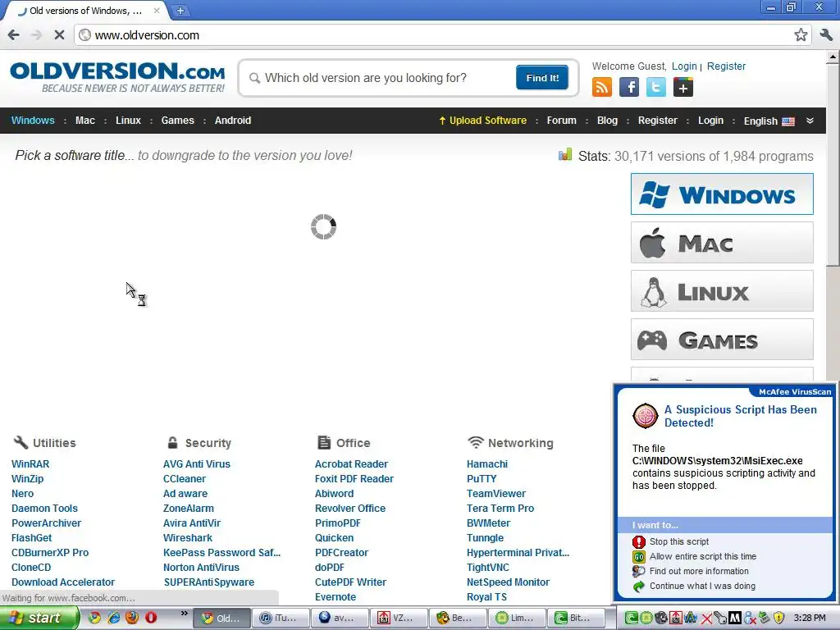Click the Find It! search button
The height and width of the screenshot is (630, 840).
pyautogui.click(x=542, y=78)
